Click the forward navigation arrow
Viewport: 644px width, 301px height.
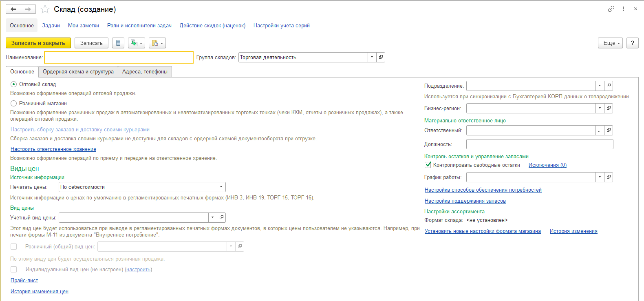coord(28,9)
